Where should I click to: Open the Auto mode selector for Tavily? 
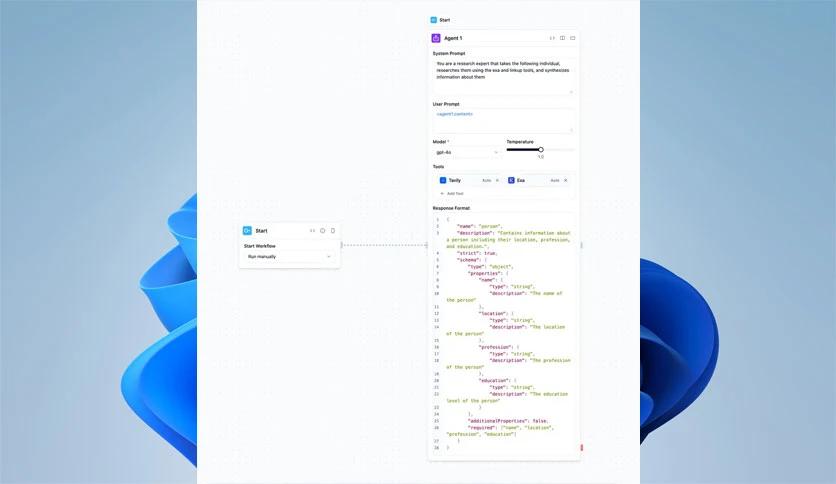point(486,180)
